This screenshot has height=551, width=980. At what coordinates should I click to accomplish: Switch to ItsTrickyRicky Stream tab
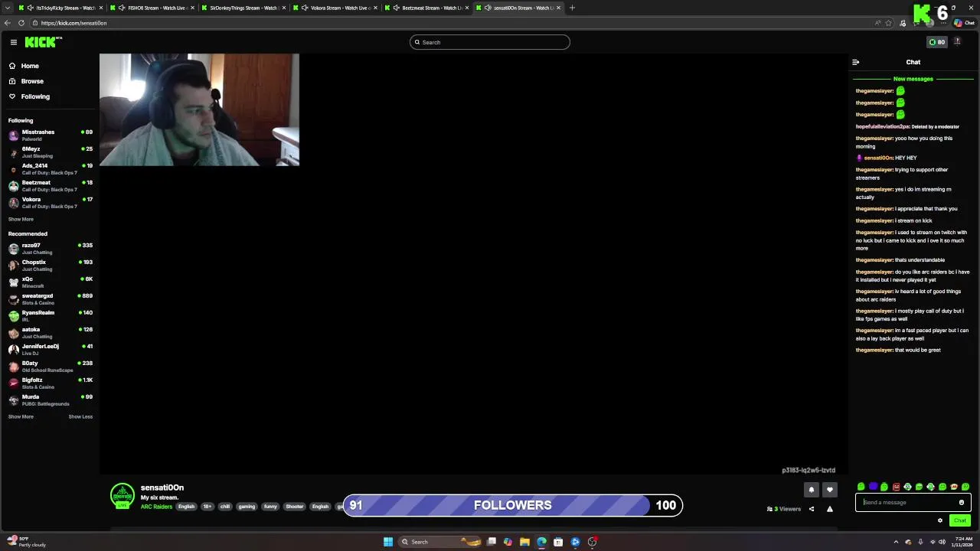[60, 8]
